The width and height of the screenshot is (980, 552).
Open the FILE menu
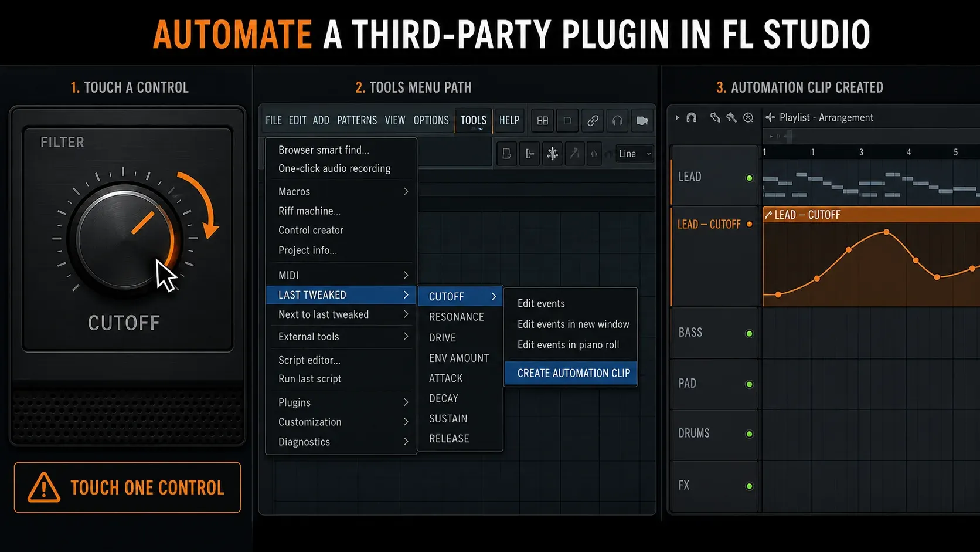[x=274, y=120]
